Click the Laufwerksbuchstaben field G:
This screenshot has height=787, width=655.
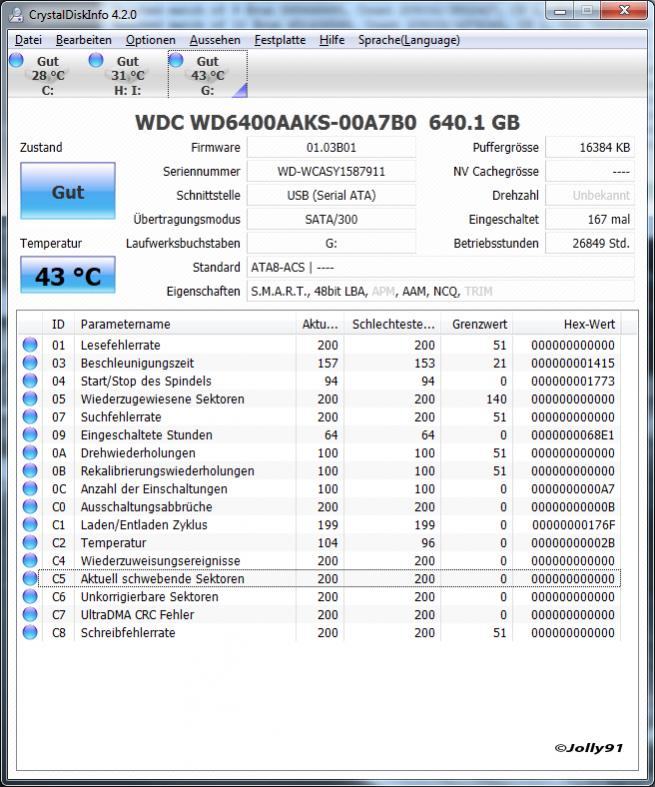(331, 243)
